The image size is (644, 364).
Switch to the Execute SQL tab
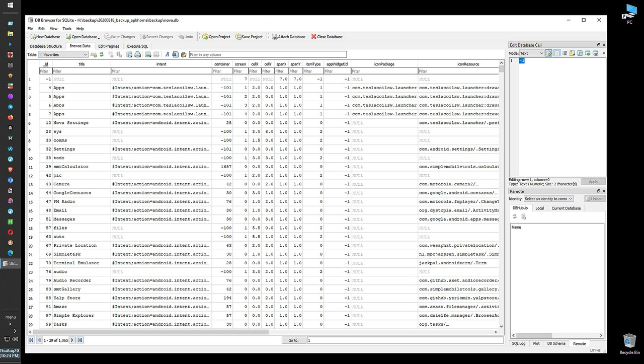point(137,46)
